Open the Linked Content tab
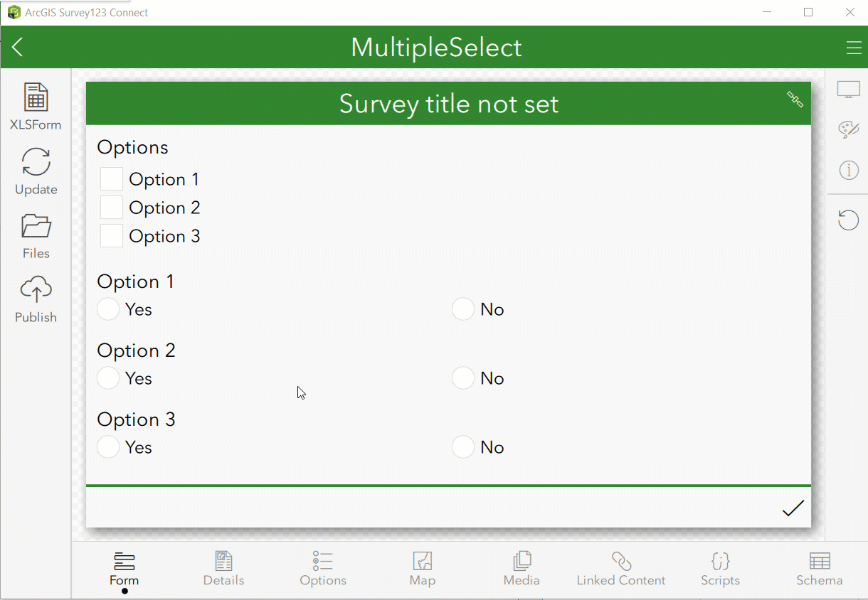Viewport: 868px width, 600px height. [620, 569]
